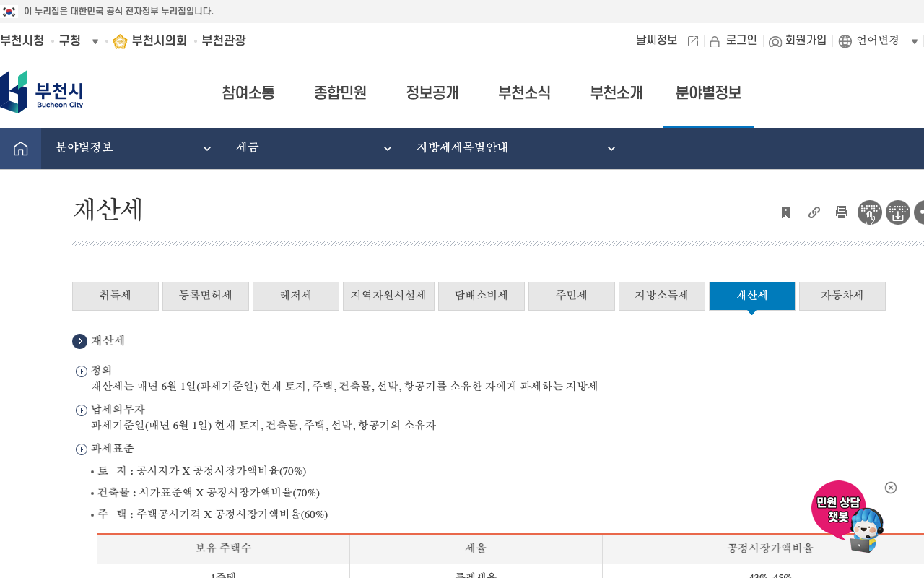Switch to the 주민세 tab
This screenshot has height=578, width=924.
[572, 296]
